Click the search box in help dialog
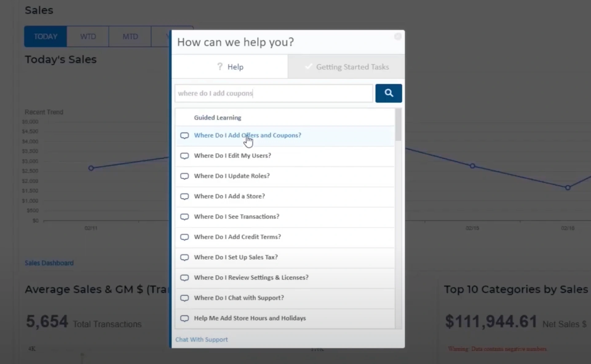Viewport: 591px width, 364px height. [274, 93]
